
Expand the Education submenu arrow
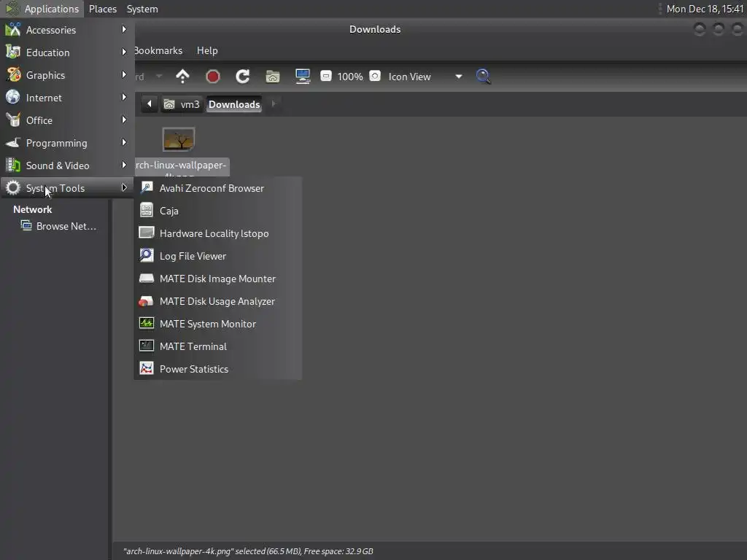tap(124, 52)
